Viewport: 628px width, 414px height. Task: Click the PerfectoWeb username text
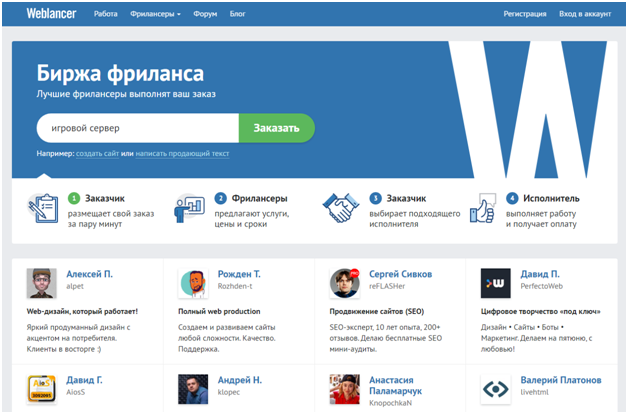coord(541,286)
